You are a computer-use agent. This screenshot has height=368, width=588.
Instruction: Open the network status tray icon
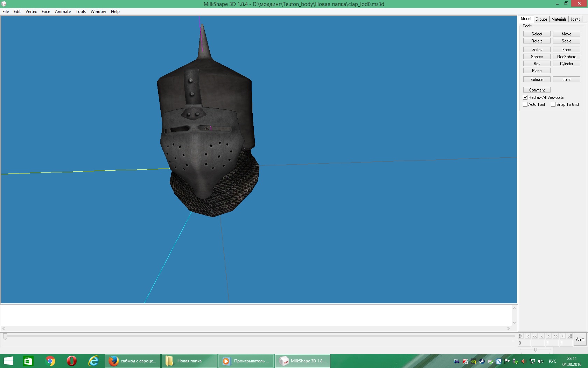532,361
